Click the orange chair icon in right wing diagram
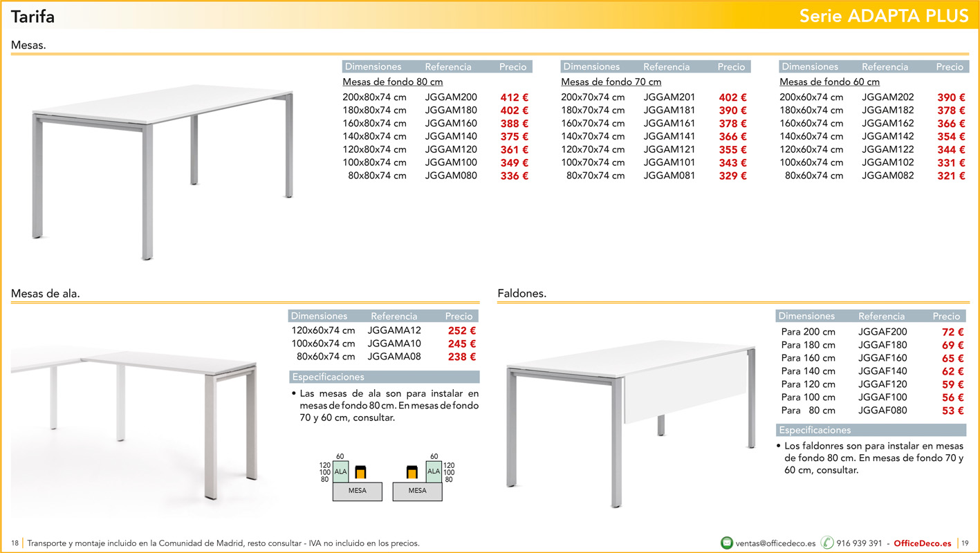This screenshot has height=553, width=980. pos(413,472)
